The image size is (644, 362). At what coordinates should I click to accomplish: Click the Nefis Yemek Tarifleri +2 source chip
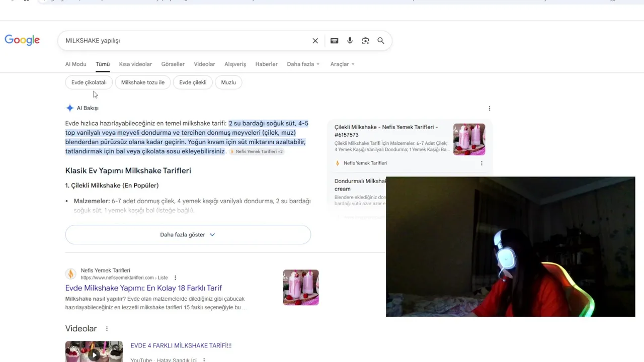[257, 151]
